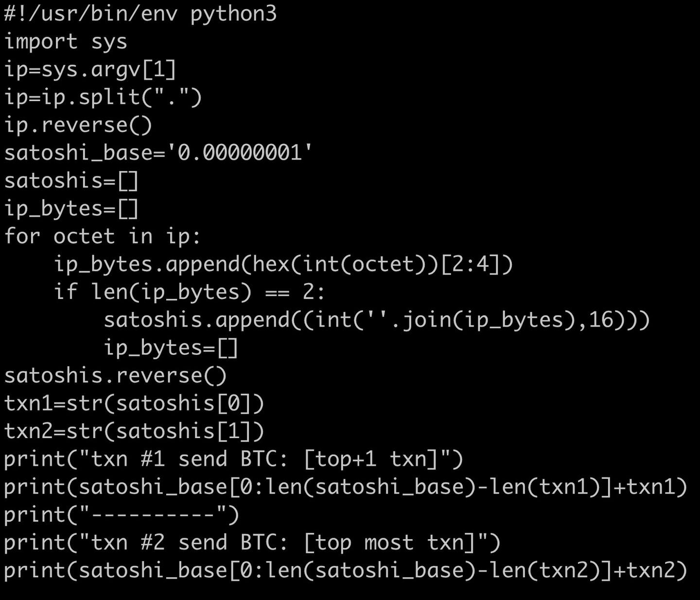
Task: Place cursor on "satoshis.reverse()" line
Action: pyautogui.click(x=115, y=375)
